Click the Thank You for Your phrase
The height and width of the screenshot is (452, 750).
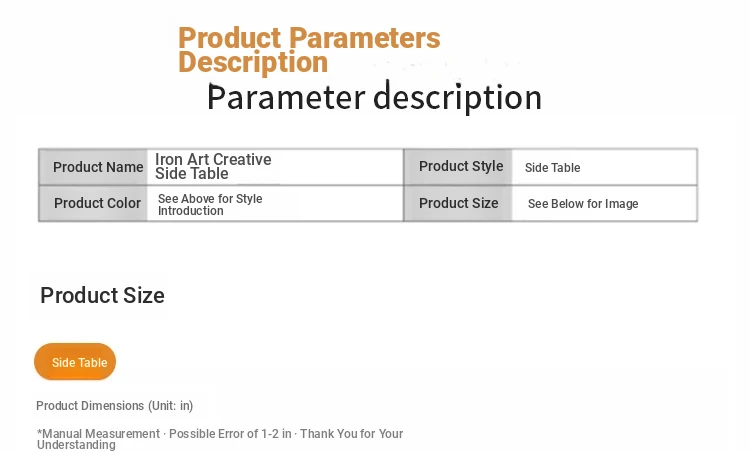351,434
